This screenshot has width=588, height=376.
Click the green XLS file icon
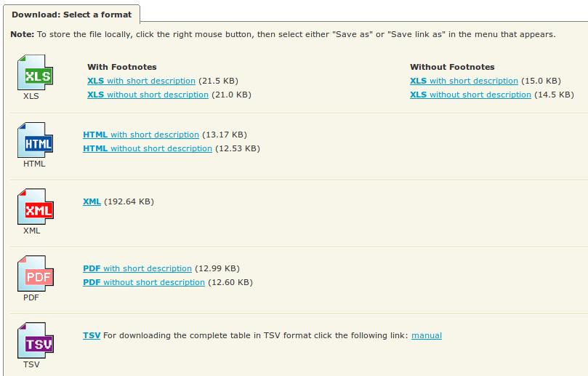point(35,73)
